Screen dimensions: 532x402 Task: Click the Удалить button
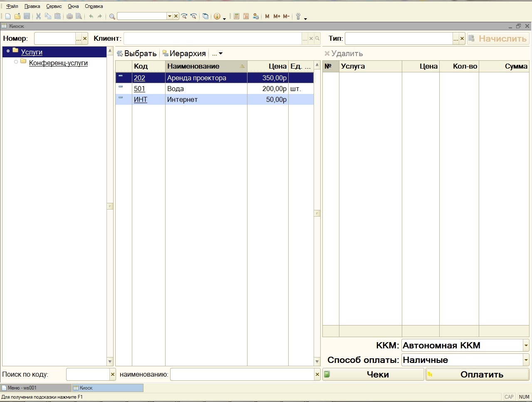344,54
